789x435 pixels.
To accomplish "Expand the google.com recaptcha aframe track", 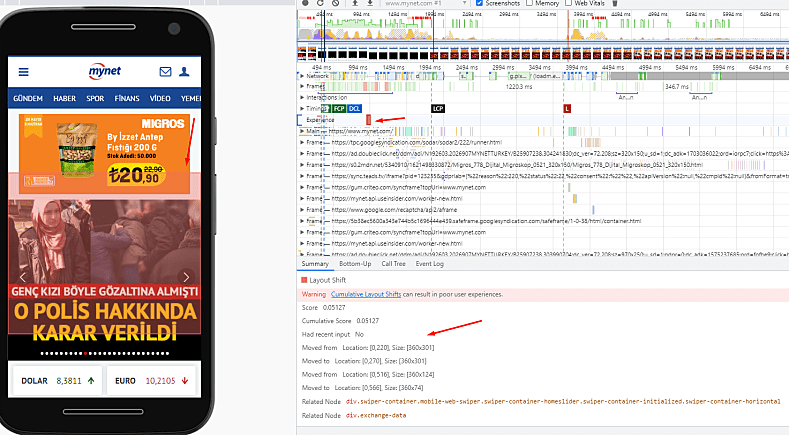I will click(x=302, y=210).
